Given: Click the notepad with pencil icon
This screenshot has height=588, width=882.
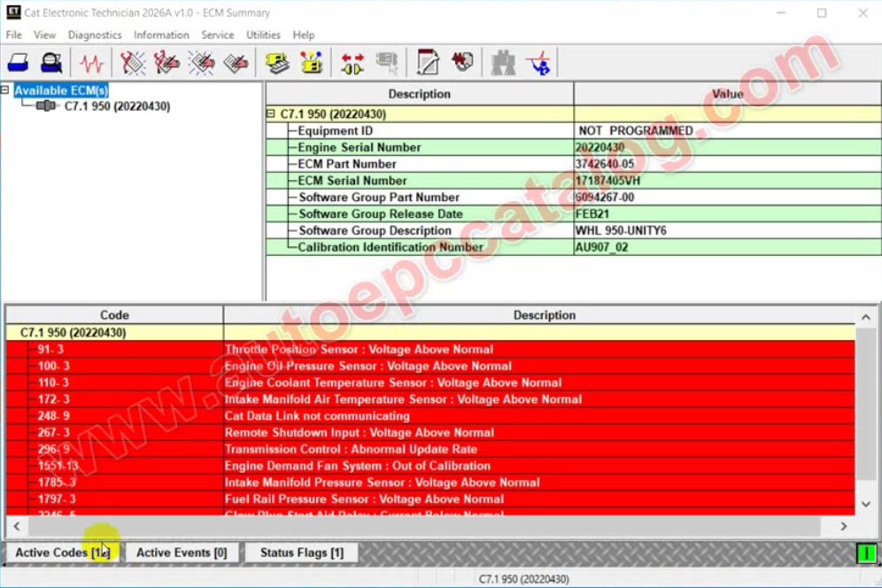Looking at the screenshot, I should coord(429,64).
